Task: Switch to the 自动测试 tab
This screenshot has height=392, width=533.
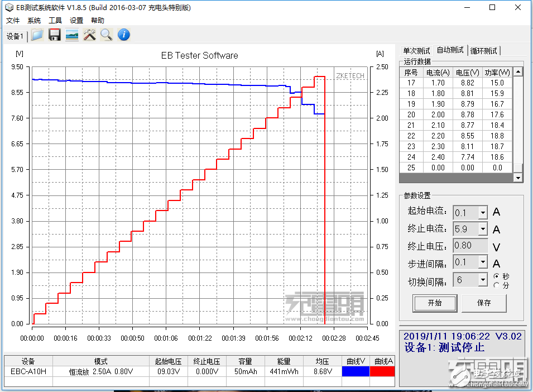Action: pyautogui.click(x=450, y=50)
